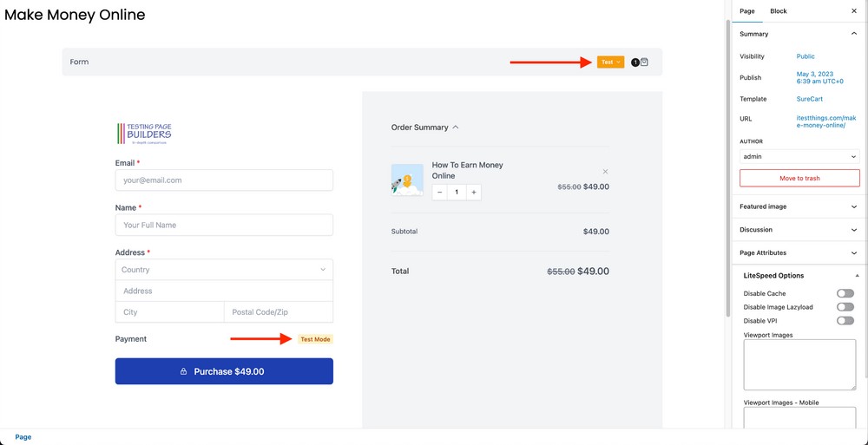Screen dimensions: 868x445
Task: Collapse the Summary panel
Action: [854, 34]
